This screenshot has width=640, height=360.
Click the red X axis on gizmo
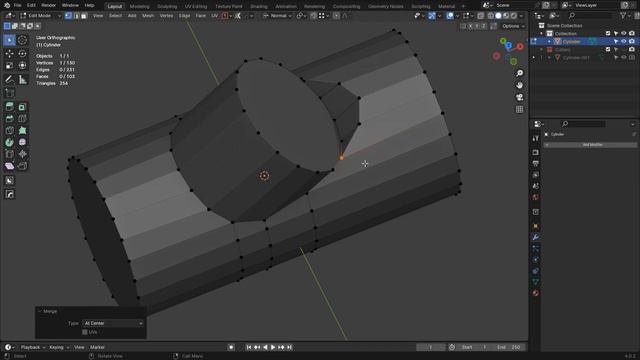pos(520,47)
